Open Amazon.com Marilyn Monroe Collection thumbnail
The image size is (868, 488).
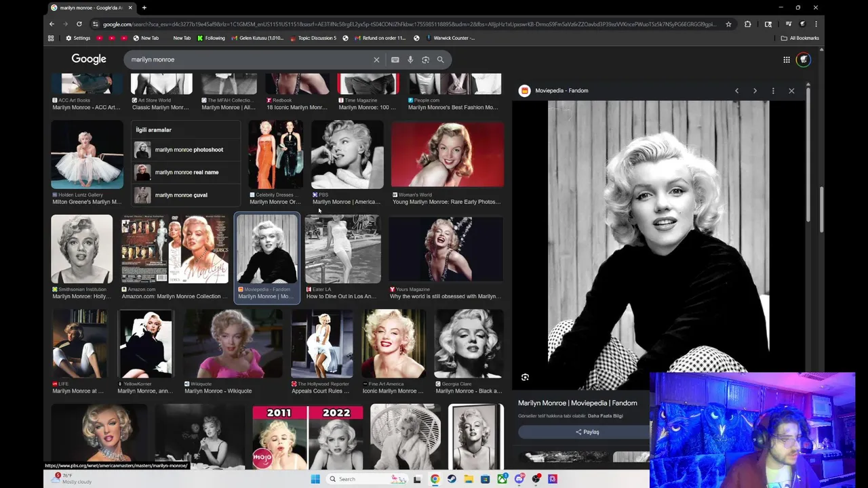(174, 249)
